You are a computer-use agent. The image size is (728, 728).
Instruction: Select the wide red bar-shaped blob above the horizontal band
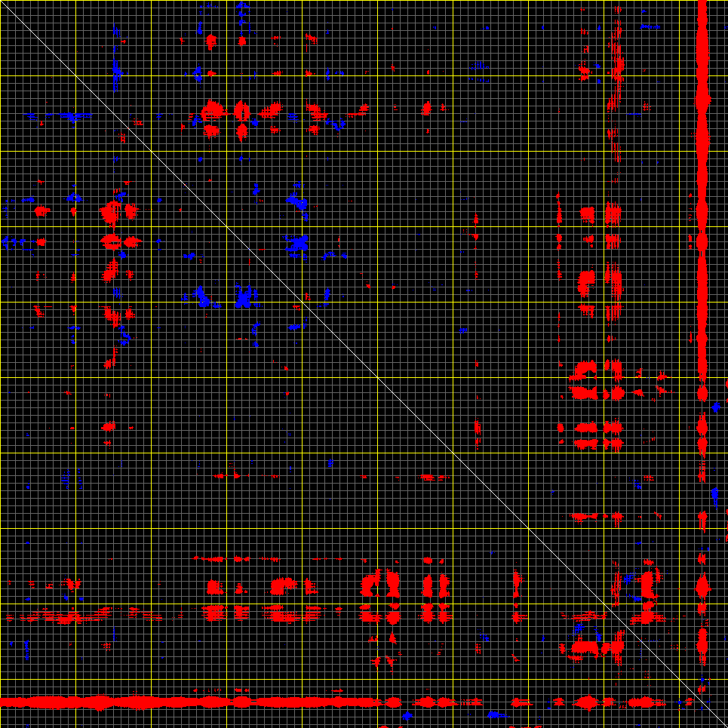coord(585,647)
